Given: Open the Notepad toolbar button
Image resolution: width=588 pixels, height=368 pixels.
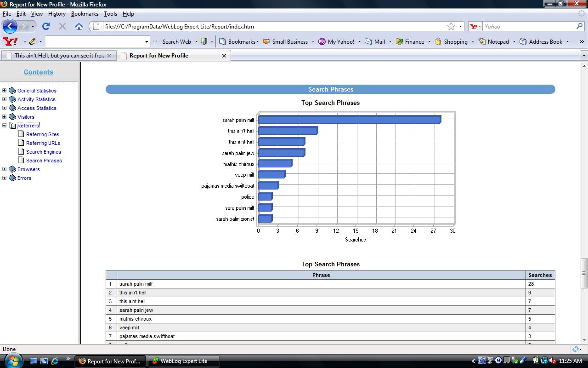Looking at the screenshot, I should pos(494,41).
